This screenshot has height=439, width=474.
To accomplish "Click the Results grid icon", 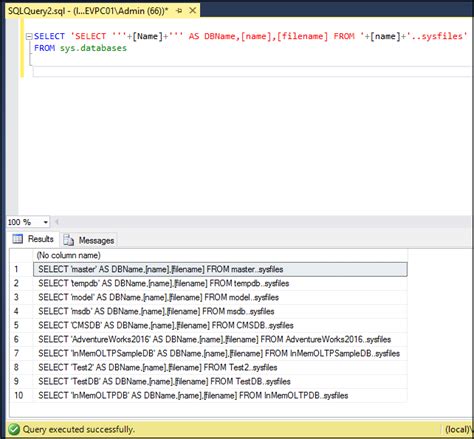I will click(17, 239).
